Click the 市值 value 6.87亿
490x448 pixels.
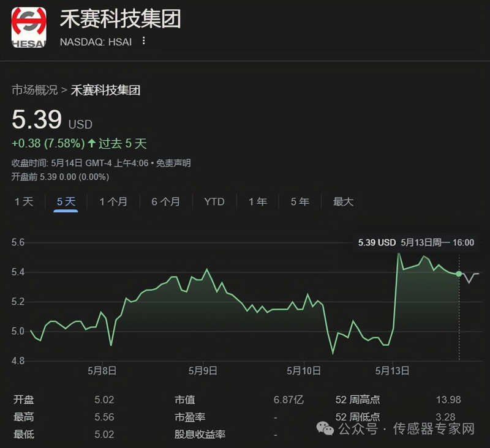click(x=288, y=400)
